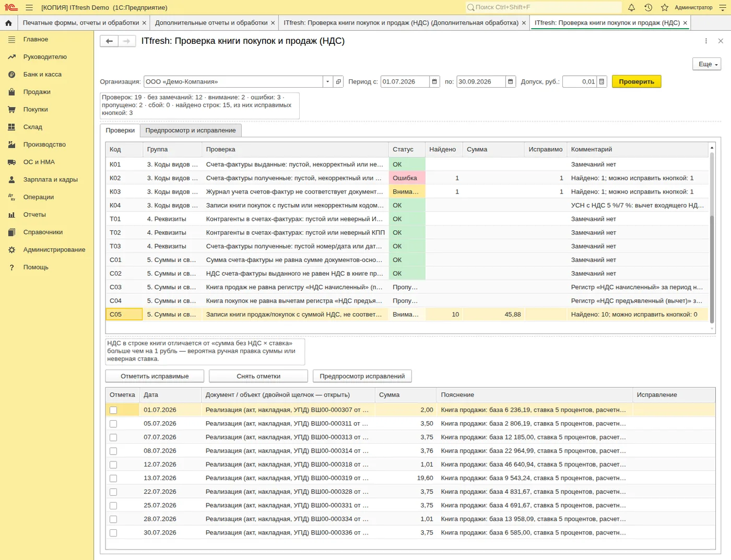Open calendar for period end date
731x560 pixels.
click(511, 81)
